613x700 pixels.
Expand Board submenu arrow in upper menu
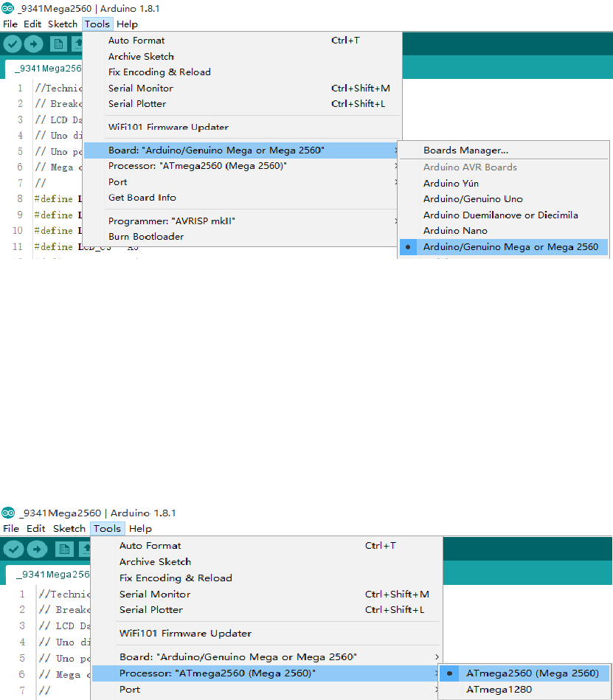tap(396, 150)
